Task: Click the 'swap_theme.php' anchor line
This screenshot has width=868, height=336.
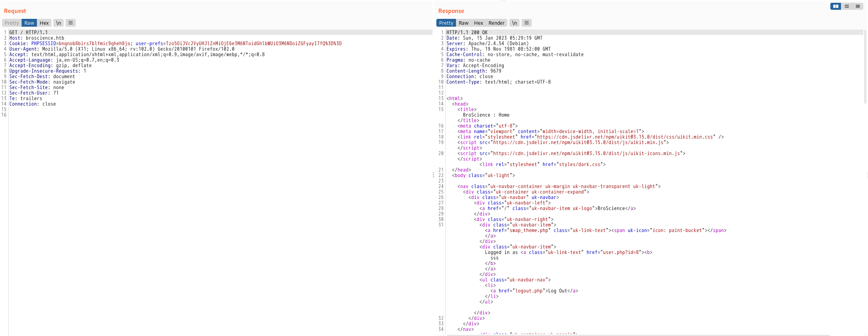Action: (606, 230)
